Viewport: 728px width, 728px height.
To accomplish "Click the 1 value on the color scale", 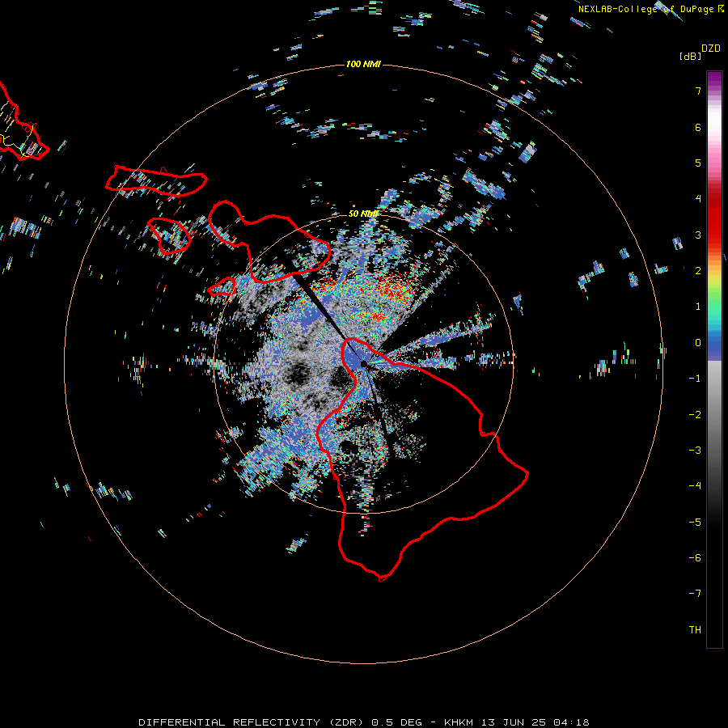I will click(698, 307).
